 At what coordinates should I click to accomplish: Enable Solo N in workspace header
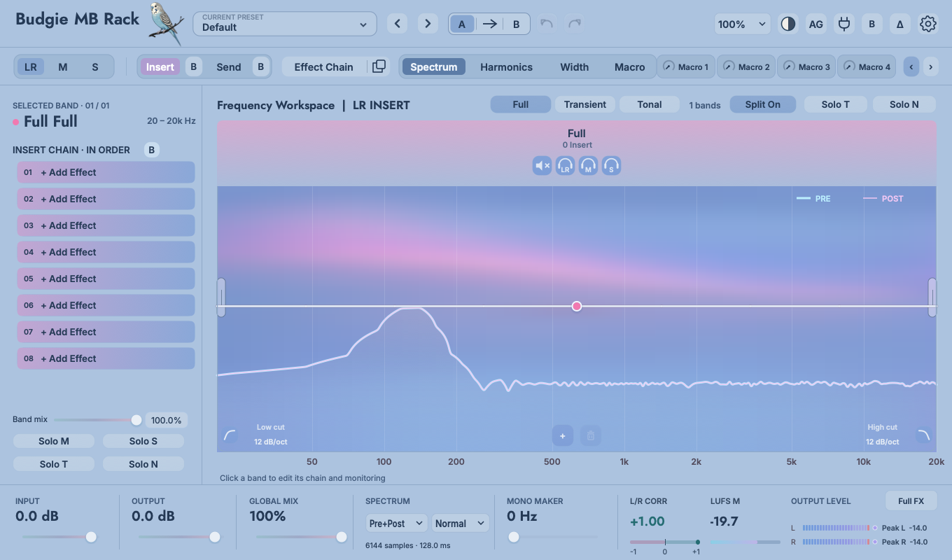(x=904, y=104)
